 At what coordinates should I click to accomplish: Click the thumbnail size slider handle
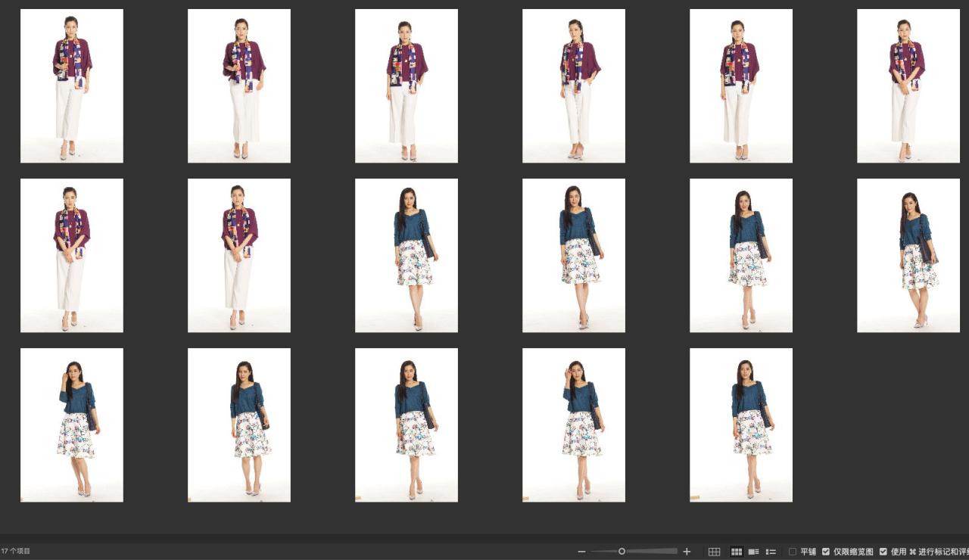coord(622,552)
